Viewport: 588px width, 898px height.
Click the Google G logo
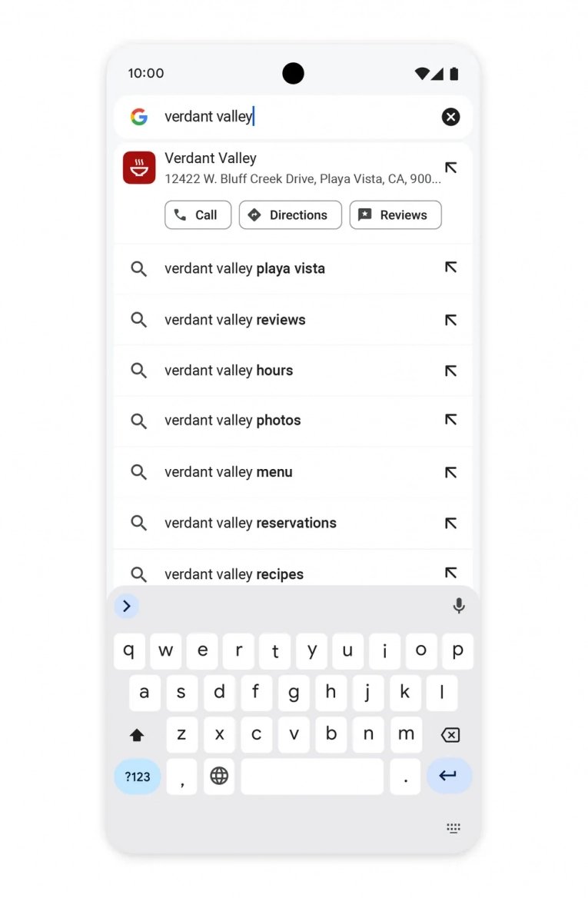click(139, 116)
